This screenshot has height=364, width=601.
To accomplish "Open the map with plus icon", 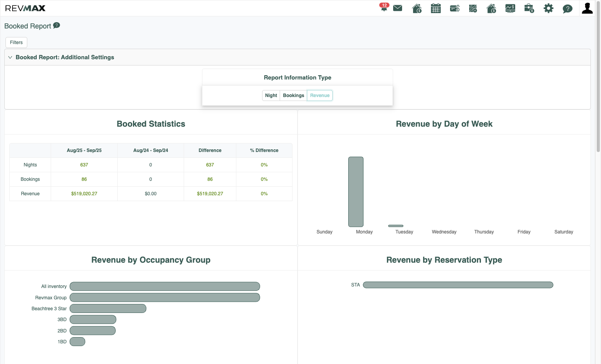I will tap(473, 8).
